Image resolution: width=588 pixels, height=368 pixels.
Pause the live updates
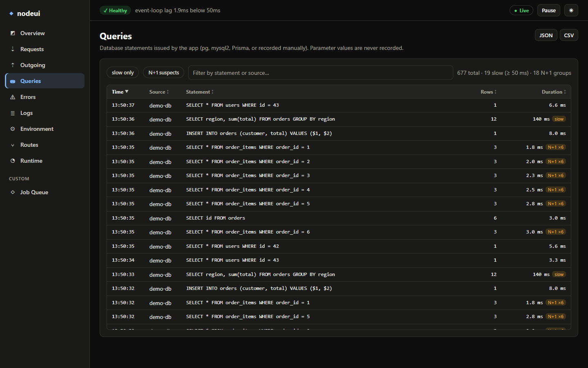[x=548, y=10]
